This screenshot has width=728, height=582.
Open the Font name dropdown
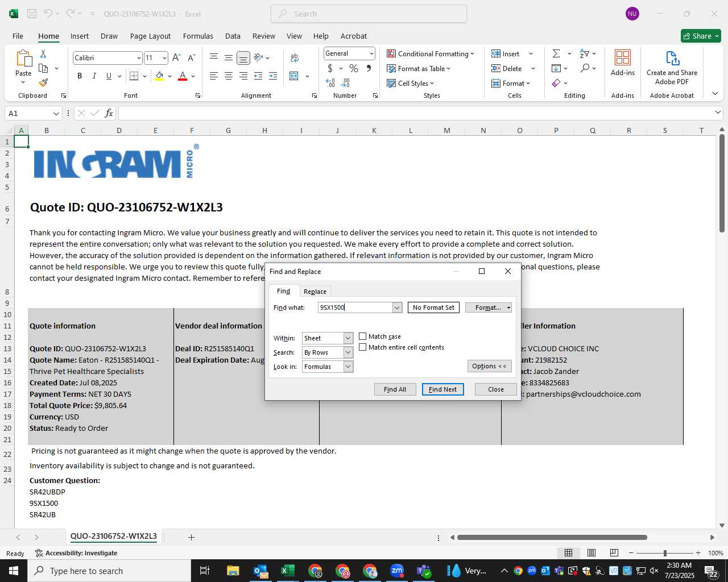coord(138,58)
